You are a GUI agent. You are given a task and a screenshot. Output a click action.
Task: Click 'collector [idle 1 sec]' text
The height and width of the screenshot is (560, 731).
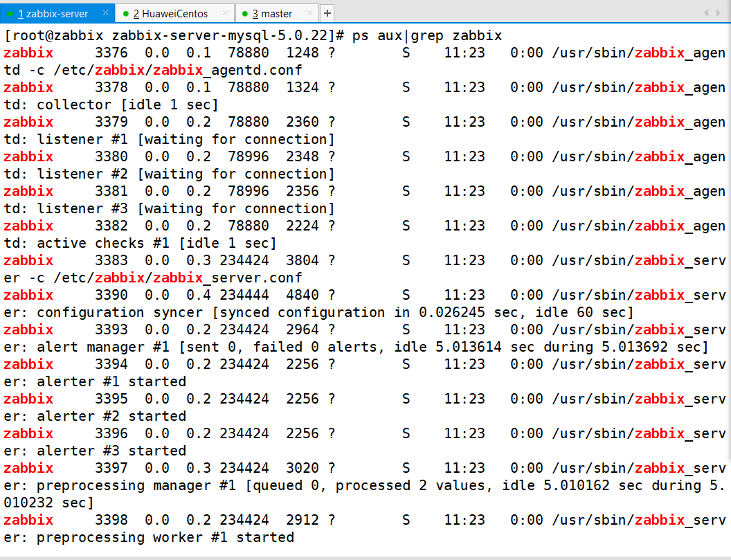(x=128, y=105)
